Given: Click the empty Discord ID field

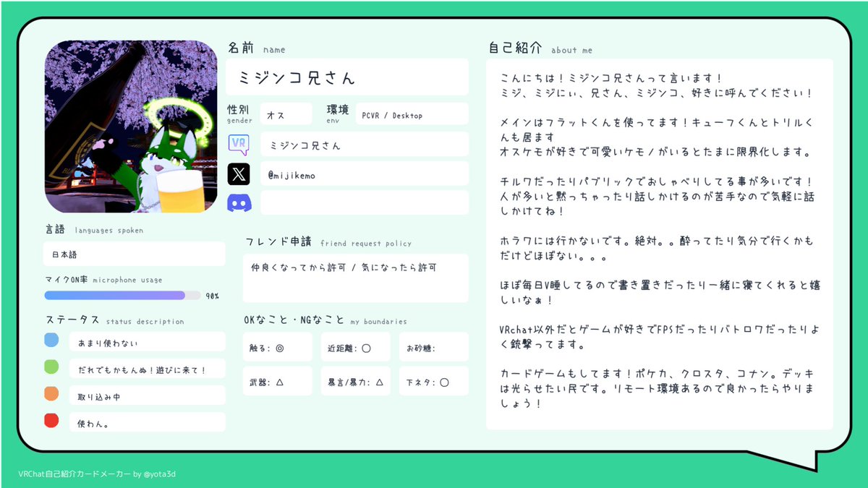Looking at the screenshot, I should tap(365, 202).
